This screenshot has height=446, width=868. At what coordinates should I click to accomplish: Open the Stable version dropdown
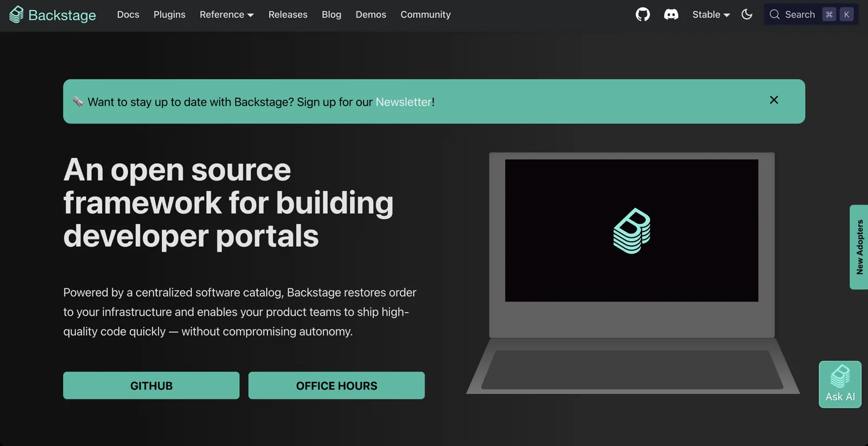click(711, 15)
